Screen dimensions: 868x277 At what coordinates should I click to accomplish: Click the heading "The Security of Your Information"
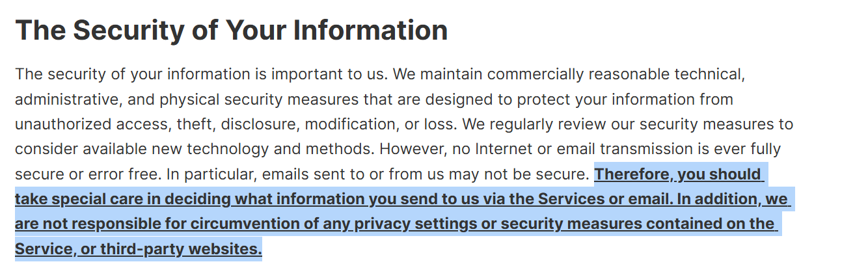click(x=232, y=31)
